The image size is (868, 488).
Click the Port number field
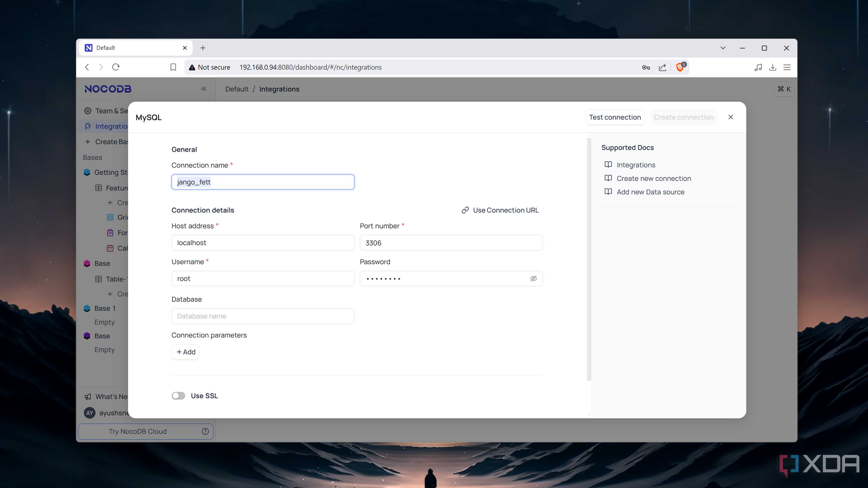click(x=451, y=243)
